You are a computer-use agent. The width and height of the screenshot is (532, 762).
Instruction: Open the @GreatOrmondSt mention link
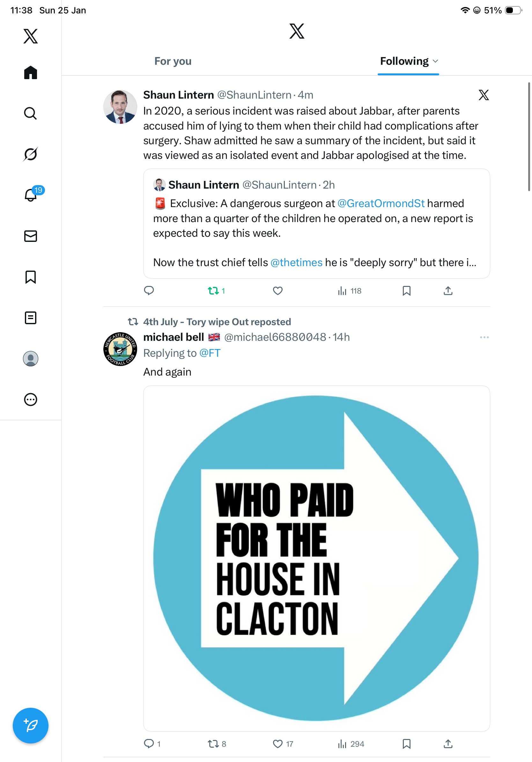tap(381, 203)
